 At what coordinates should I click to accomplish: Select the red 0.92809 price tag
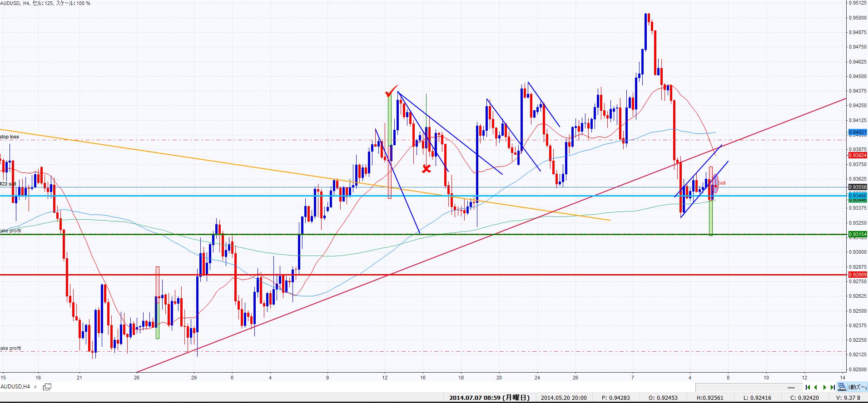coord(858,275)
